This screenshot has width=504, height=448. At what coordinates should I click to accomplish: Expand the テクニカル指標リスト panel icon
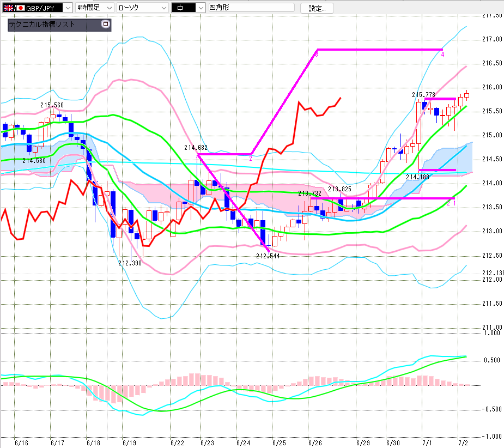(x=105, y=24)
